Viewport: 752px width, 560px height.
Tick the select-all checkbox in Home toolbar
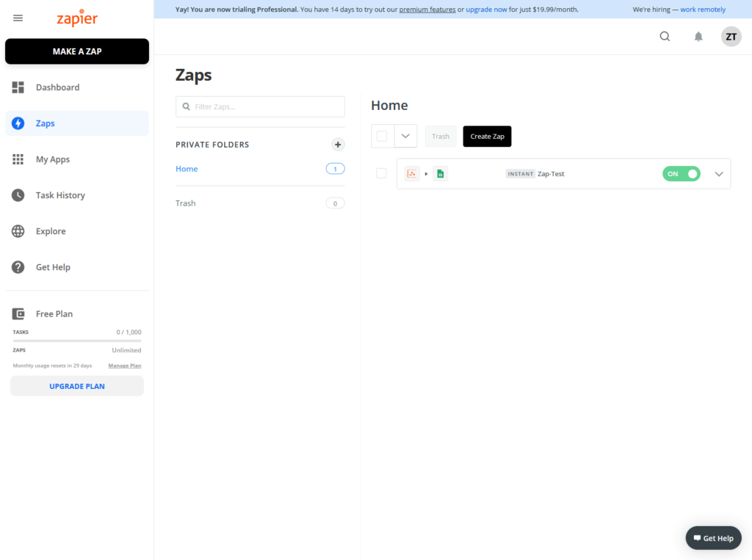pos(382,137)
